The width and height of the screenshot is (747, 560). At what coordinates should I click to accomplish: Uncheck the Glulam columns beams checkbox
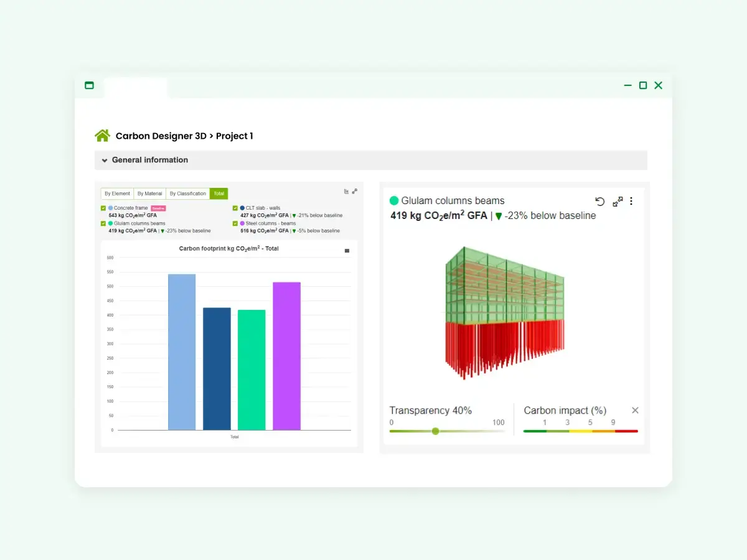[103, 223]
